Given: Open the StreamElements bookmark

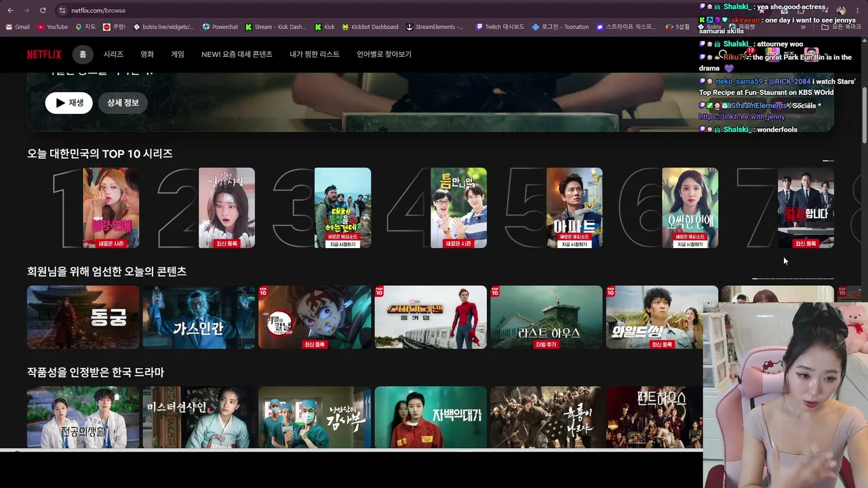Looking at the screenshot, I should point(435,27).
